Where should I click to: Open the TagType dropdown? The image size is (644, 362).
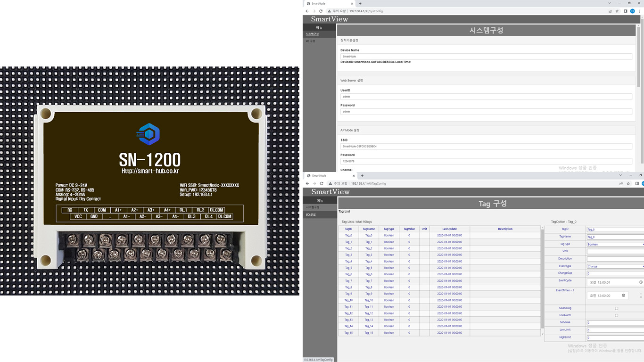tap(615, 244)
